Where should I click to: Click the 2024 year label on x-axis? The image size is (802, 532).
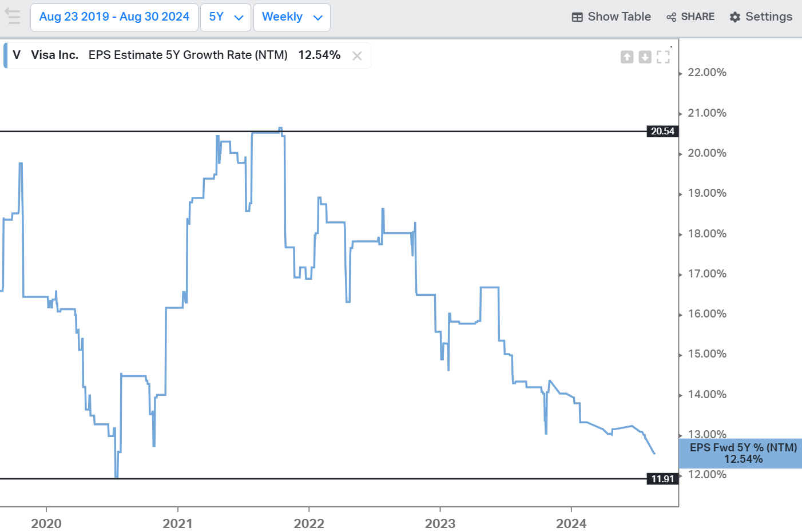(x=571, y=523)
